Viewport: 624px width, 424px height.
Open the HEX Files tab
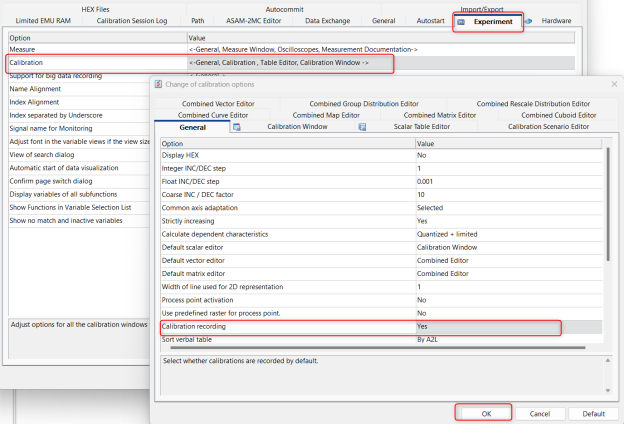tap(95, 9)
